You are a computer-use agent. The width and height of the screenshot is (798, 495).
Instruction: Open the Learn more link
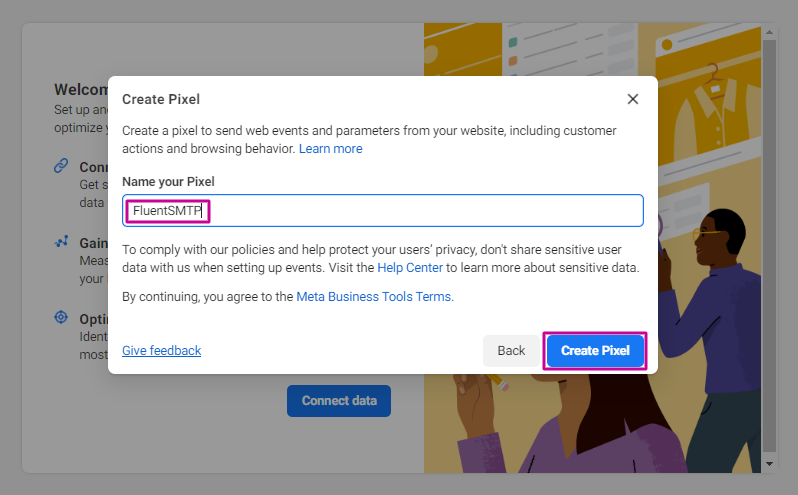(330, 149)
